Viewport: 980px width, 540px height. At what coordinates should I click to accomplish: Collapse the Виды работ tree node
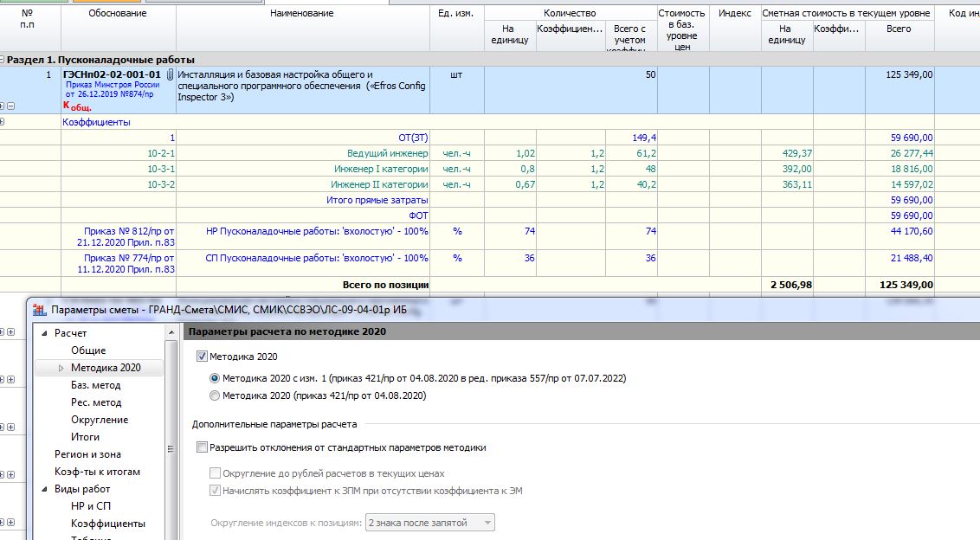[x=44, y=489]
